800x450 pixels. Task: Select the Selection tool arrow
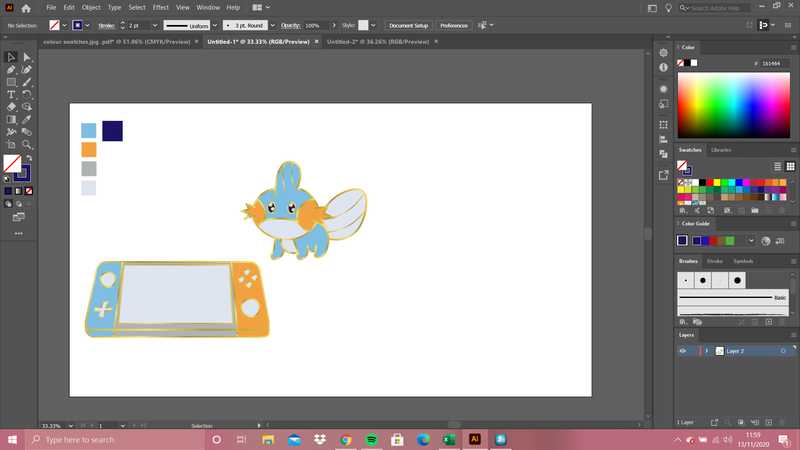pos(11,57)
